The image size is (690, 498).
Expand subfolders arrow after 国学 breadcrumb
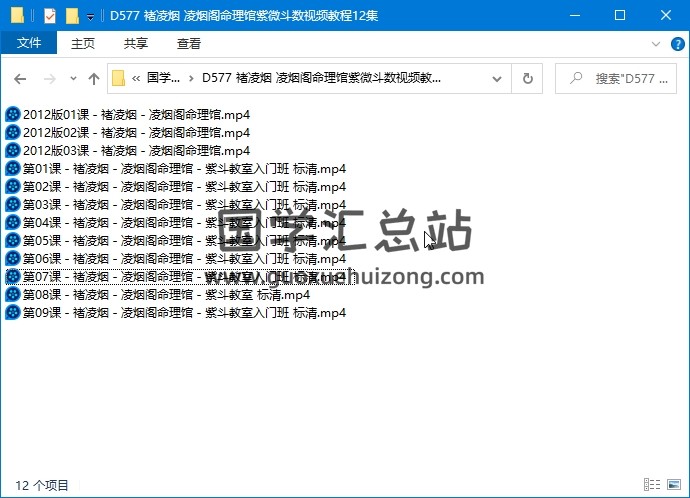click(191, 79)
